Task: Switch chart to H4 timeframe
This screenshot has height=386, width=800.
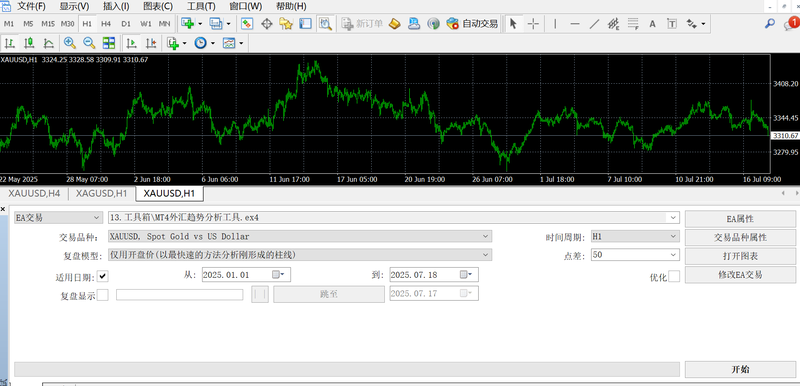Action: (x=106, y=24)
